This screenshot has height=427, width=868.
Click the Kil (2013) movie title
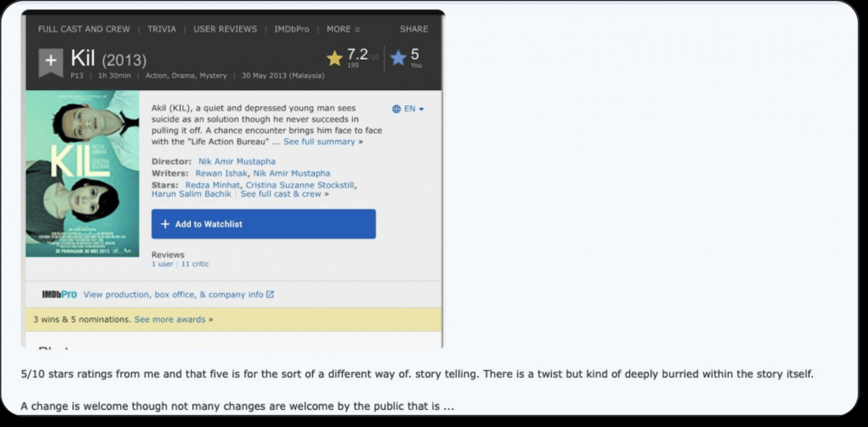point(108,59)
